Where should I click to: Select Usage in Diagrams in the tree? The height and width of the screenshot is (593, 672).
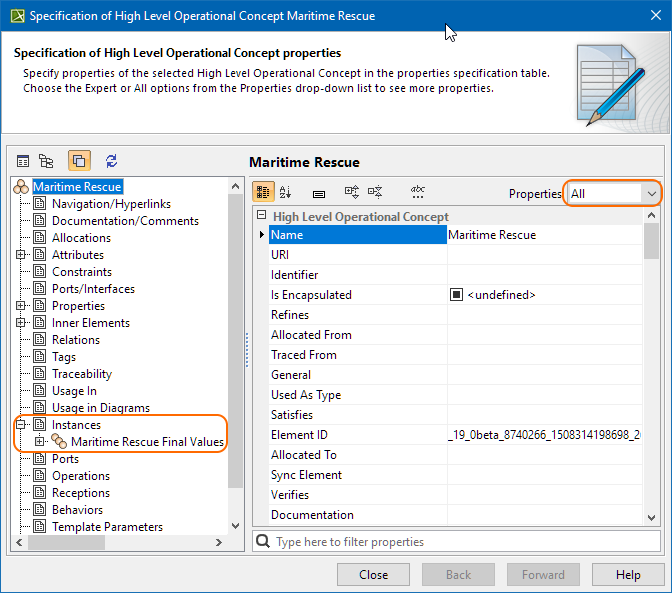[x=101, y=407]
